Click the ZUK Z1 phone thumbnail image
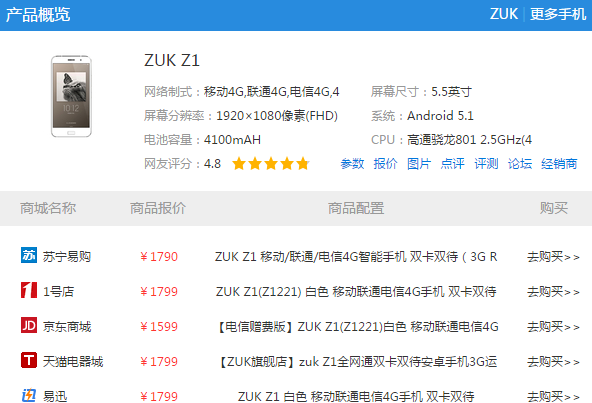 [71, 96]
